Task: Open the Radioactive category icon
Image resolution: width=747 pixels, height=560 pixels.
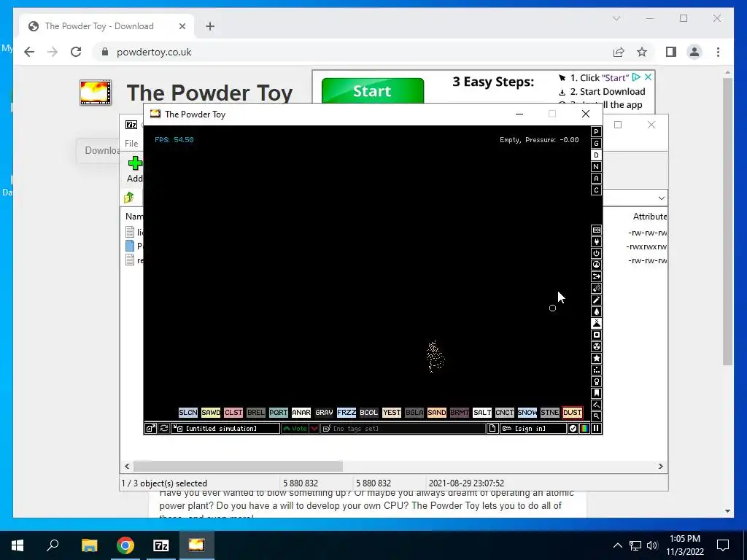Action: click(x=596, y=346)
